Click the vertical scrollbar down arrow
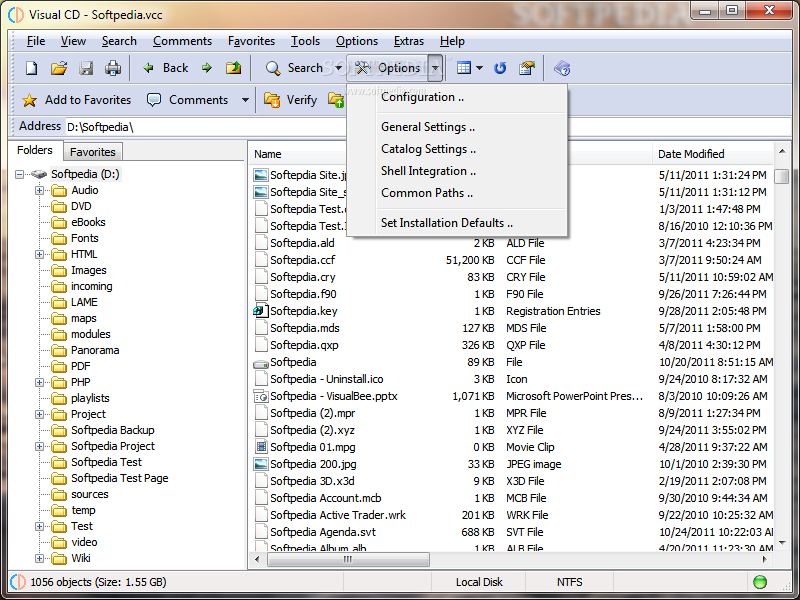The width and height of the screenshot is (800, 600). point(782,542)
